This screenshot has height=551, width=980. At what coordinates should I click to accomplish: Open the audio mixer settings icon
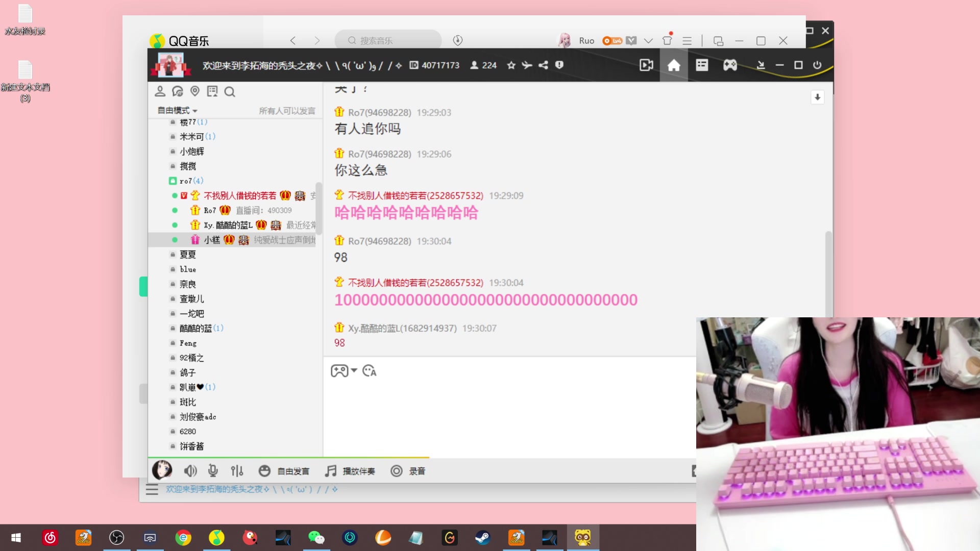(x=237, y=471)
